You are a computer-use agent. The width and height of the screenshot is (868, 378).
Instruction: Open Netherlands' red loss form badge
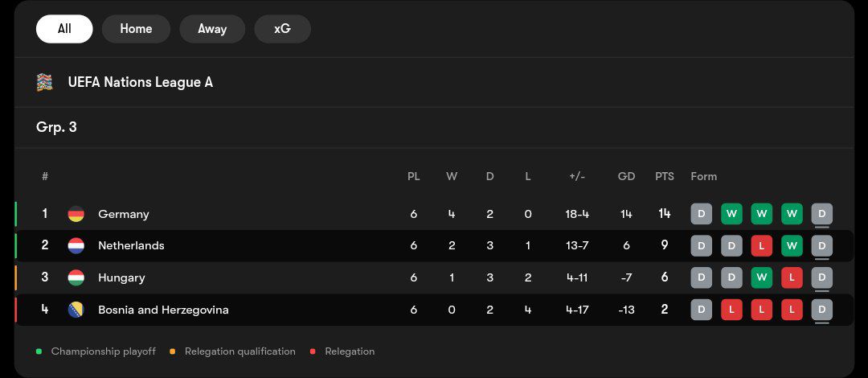(761, 246)
